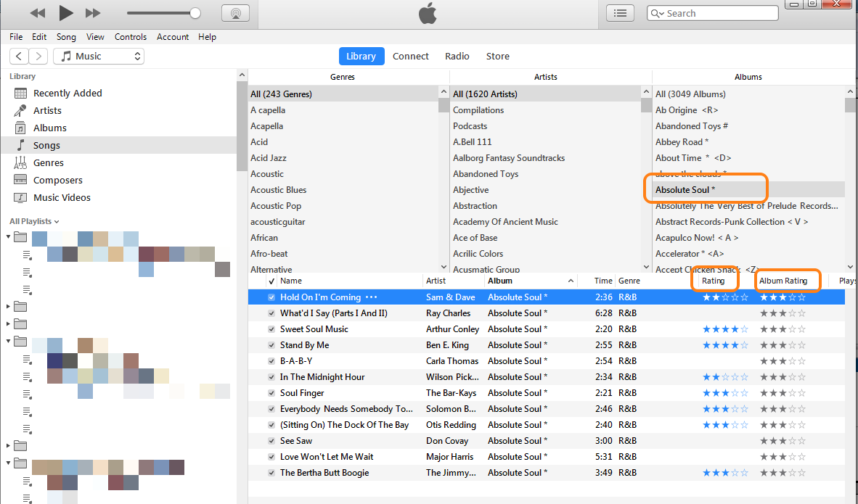Open the Controls menu
The width and height of the screenshot is (858, 504).
tap(130, 37)
